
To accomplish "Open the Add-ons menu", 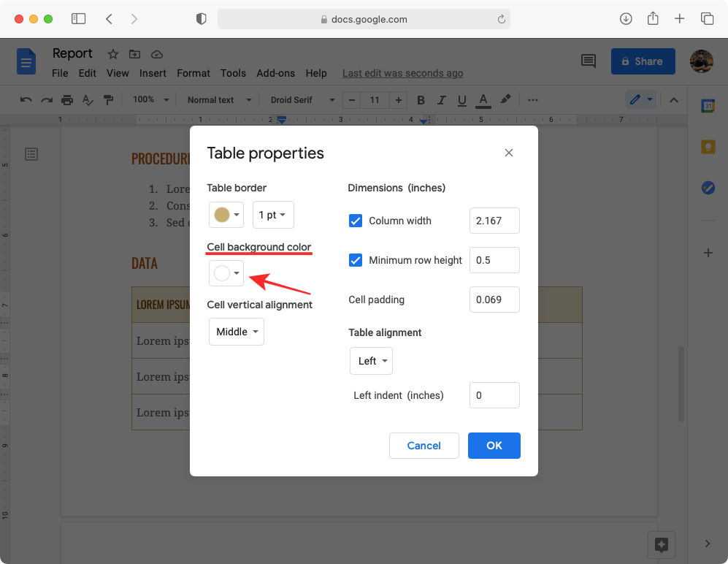I will click(x=275, y=73).
